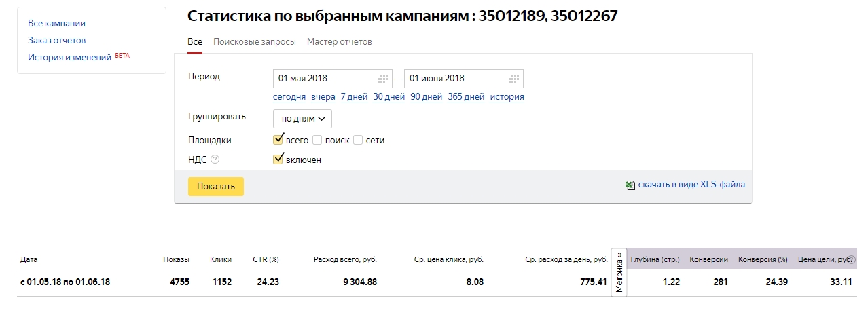Open the 'по дням' grouping dropdown
Image resolution: width=868 pixels, height=317 pixels.
coord(302,119)
